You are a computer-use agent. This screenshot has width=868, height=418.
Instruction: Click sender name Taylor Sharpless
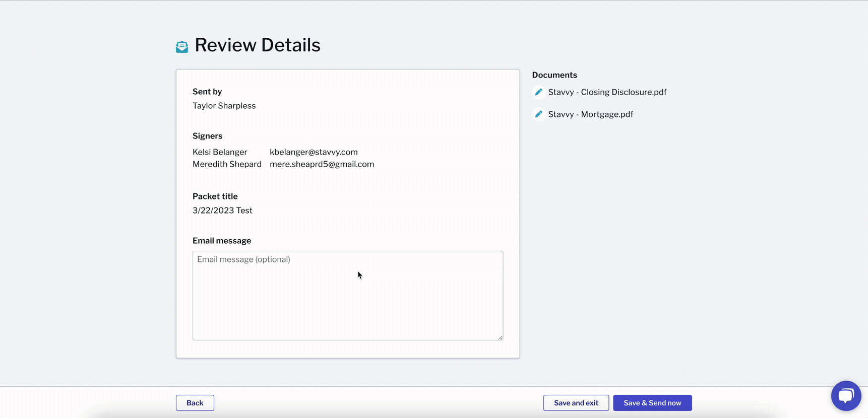(x=224, y=106)
